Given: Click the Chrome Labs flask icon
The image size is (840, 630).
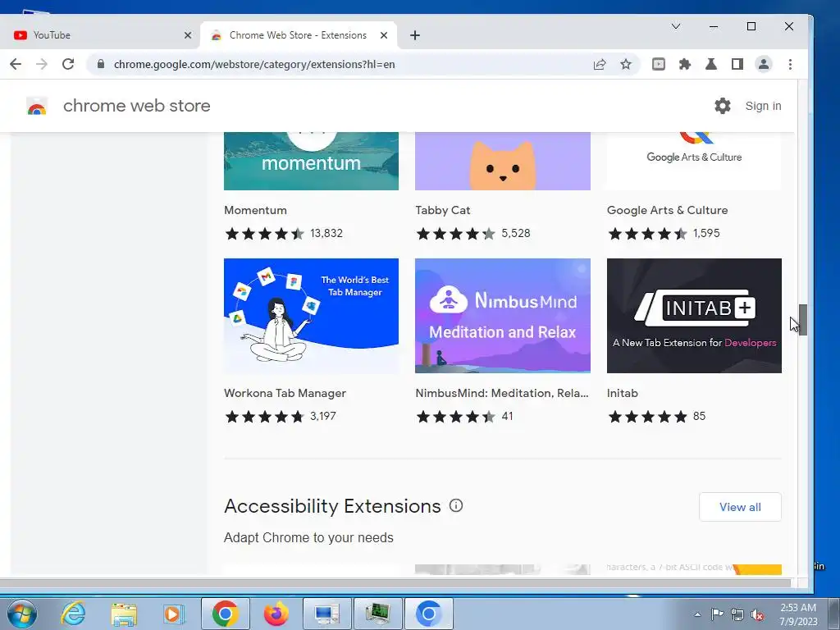Looking at the screenshot, I should [x=711, y=64].
